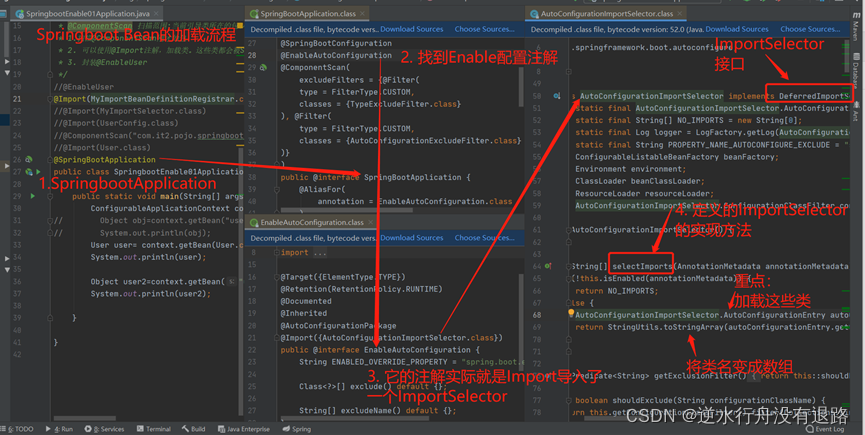This screenshot has width=865, height=435.
Task: Click MyImportBeanDefinitionRegistrar in @Import line
Action: (163, 99)
